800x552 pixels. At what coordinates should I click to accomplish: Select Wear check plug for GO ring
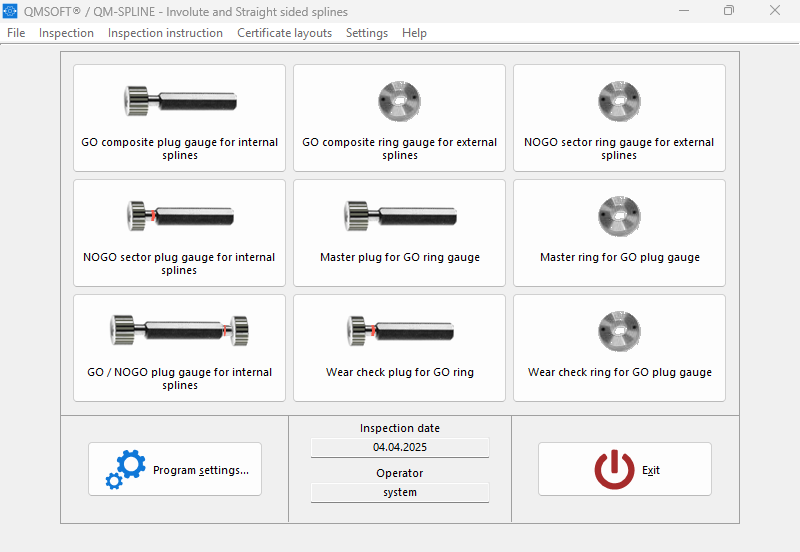(x=399, y=348)
